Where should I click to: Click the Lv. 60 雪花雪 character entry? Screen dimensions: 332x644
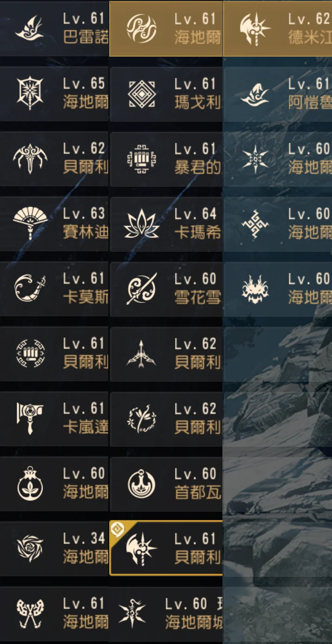pos(166,289)
